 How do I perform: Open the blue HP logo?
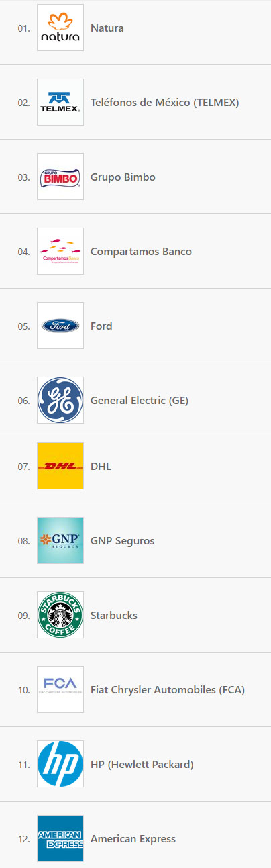pos(60,764)
